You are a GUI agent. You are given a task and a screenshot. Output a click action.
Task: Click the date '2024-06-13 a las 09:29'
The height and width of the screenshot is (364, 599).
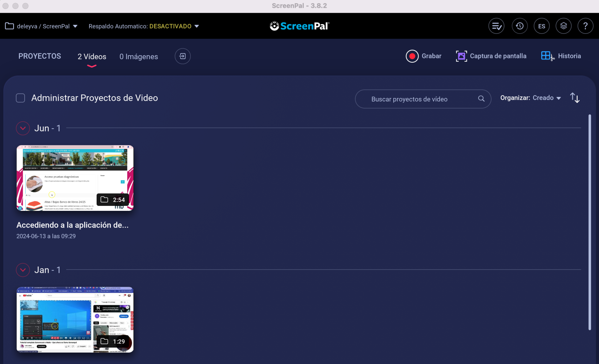pos(46,236)
